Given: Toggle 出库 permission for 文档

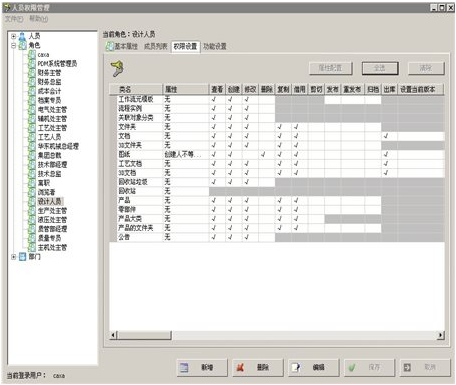Looking at the screenshot, I should point(386,136).
